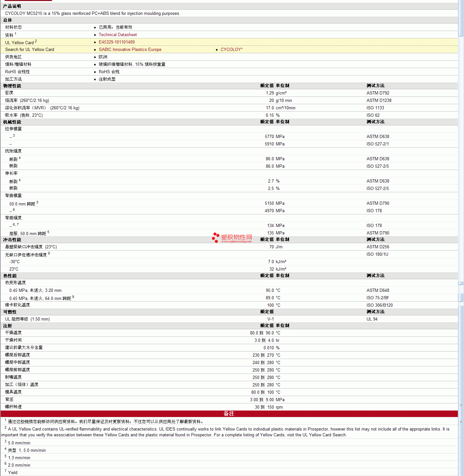Open SABIC Innovative Plastics Europe link
464x476 pixels.
[130, 50]
